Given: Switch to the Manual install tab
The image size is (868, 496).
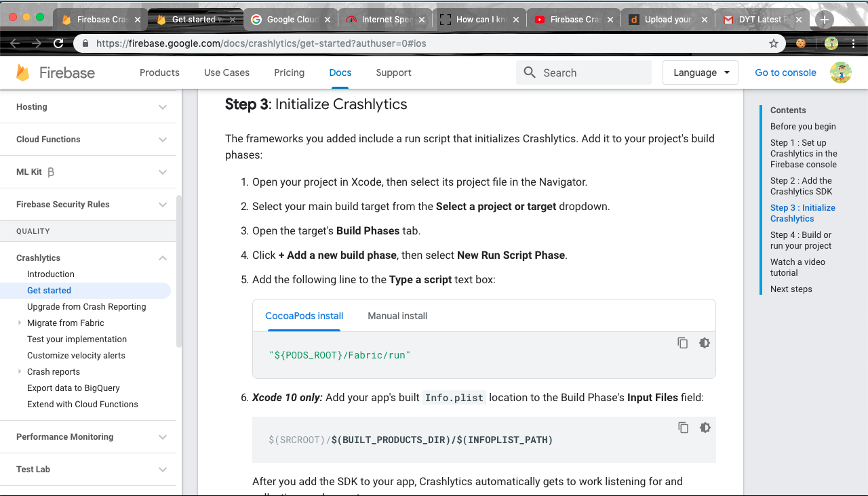Looking at the screenshot, I should point(397,316).
